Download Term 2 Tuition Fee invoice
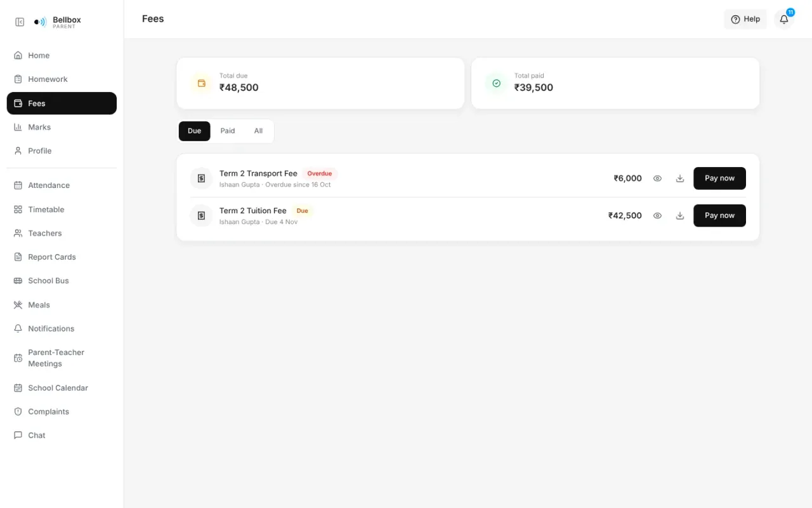This screenshot has height=508, width=812. [680, 216]
